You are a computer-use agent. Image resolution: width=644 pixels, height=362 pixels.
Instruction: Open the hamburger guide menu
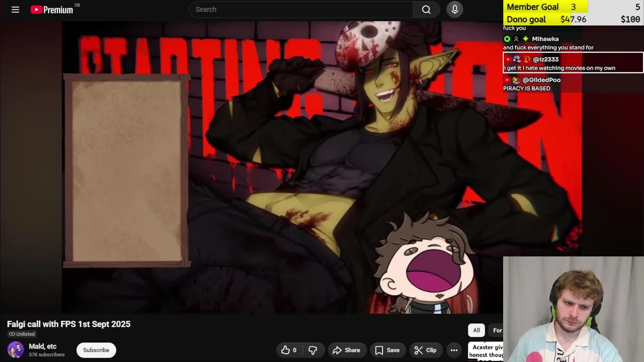coord(15,10)
